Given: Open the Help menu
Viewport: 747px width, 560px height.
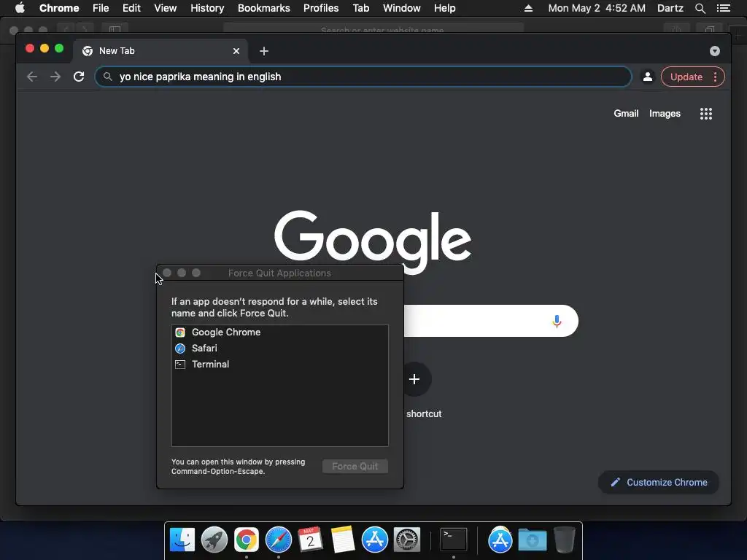Looking at the screenshot, I should tap(444, 8).
